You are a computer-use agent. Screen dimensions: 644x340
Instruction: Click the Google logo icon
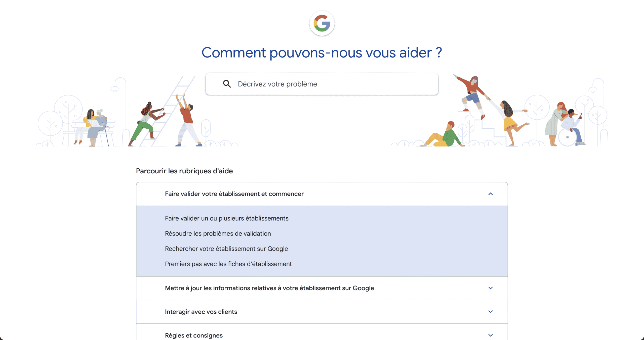(x=322, y=23)
